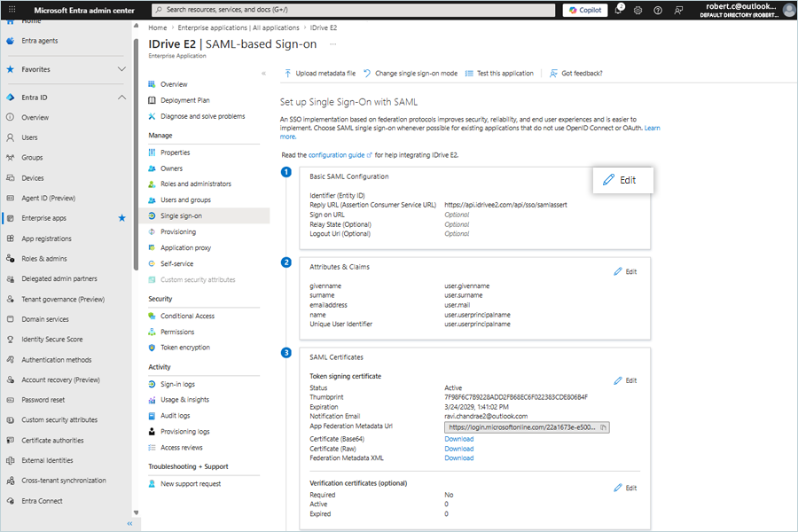Image resolution: width=798 pixels, height=532 pixels.
Task: Open Audit logs page
Action: click(x=175, y=416)
